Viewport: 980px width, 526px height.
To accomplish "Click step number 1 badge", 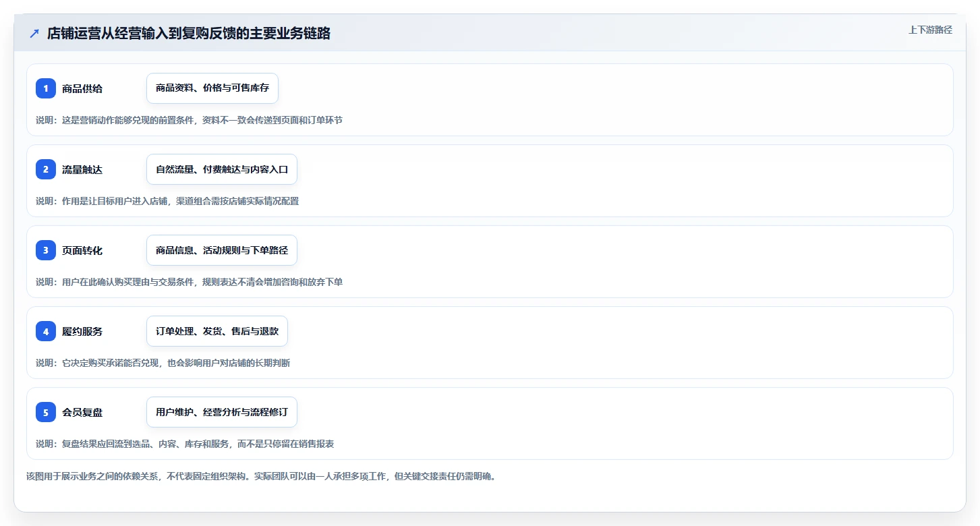I will click(x=46, y=88).
